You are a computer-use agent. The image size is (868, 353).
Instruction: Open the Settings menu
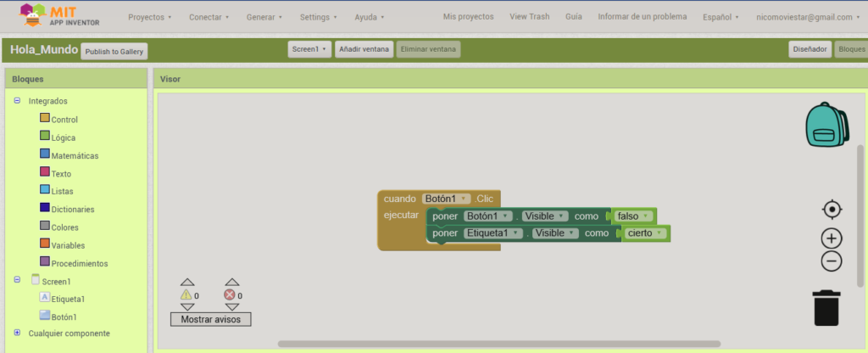click(x=319, y=17)
